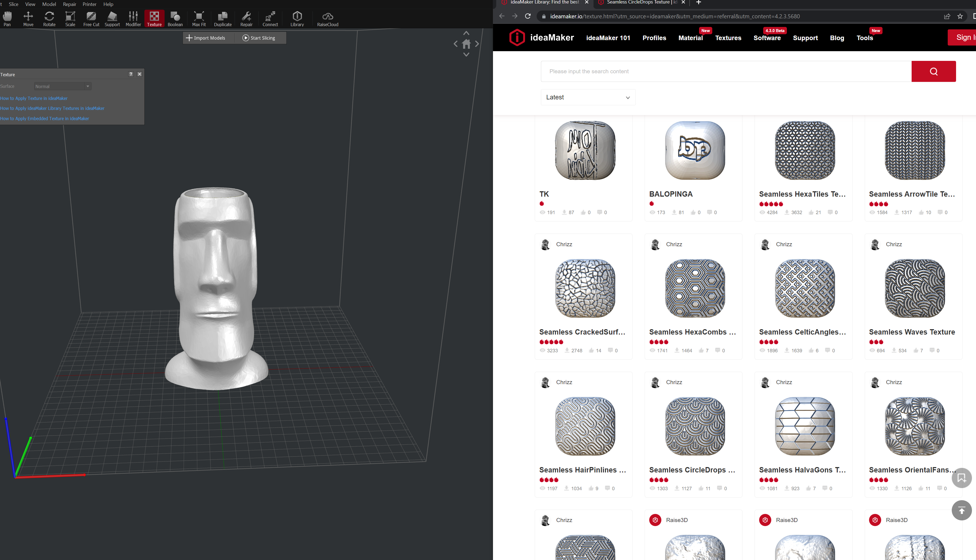Rotate view left with arrow
The height and width of the screenshot is (560, 976).
[x=456, y=44]
